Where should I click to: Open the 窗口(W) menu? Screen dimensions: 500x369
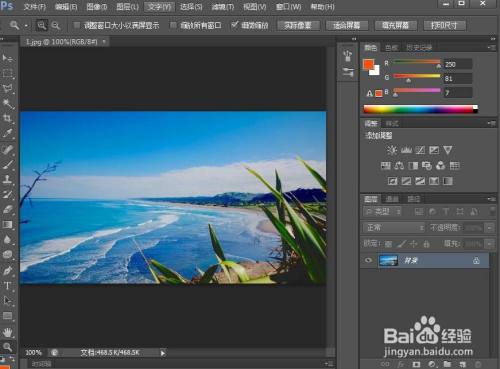point(288,7)
